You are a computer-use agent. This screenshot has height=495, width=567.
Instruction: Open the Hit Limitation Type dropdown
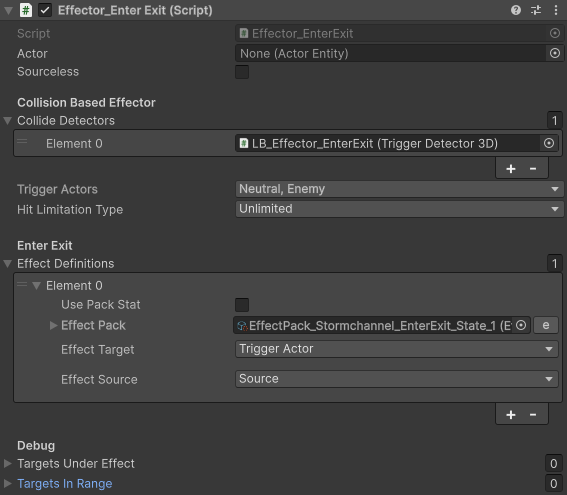[399, 209]
